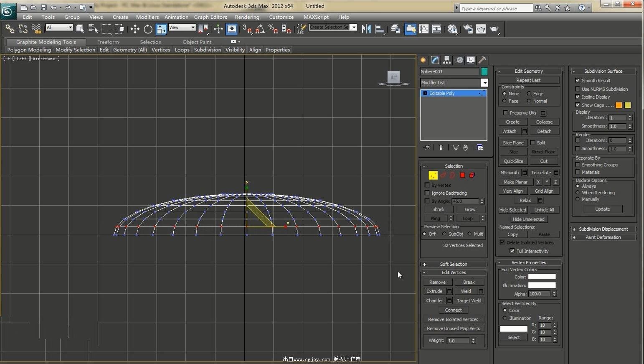Open the Modifier List dropdown
Screen dimensions: 644x364
[x=484, y=83]
